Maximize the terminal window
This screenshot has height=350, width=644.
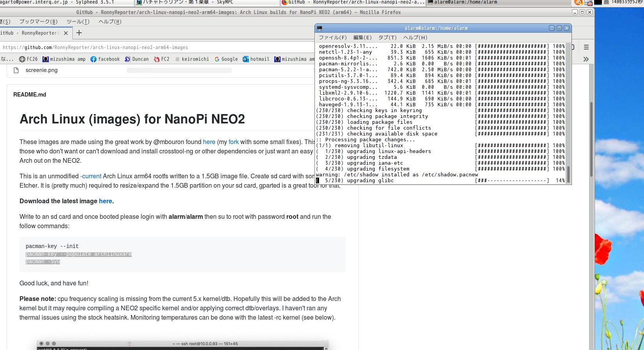click(559, 28)
